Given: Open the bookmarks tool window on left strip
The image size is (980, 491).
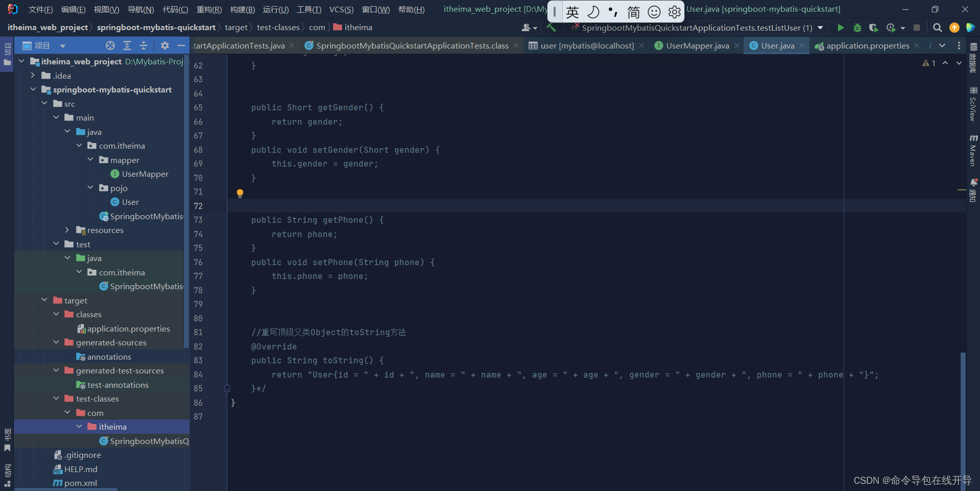Looking at the screenshot, I should coord(7,439).
